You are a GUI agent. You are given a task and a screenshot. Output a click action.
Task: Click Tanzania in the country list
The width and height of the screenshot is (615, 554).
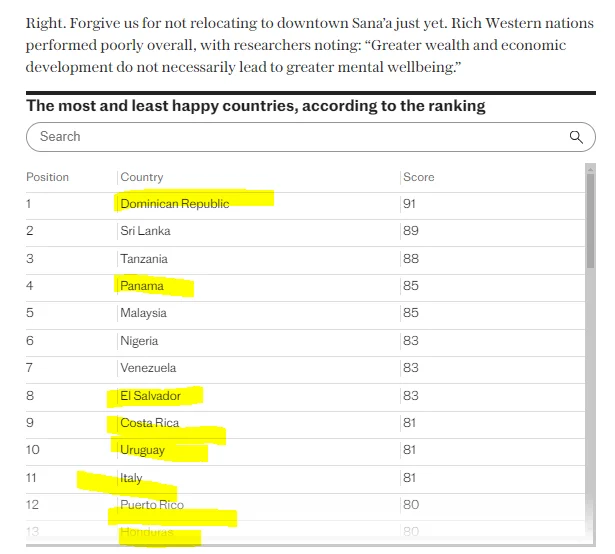(x=144, y=259)
